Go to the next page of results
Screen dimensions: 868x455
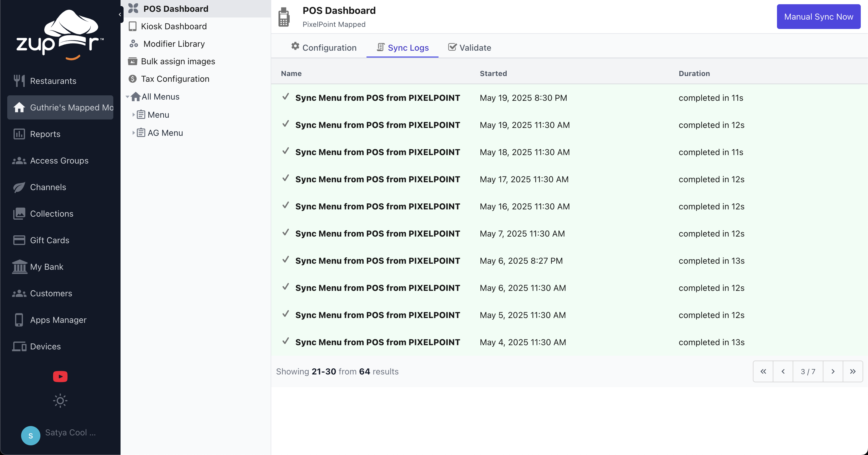coord(833,371)
